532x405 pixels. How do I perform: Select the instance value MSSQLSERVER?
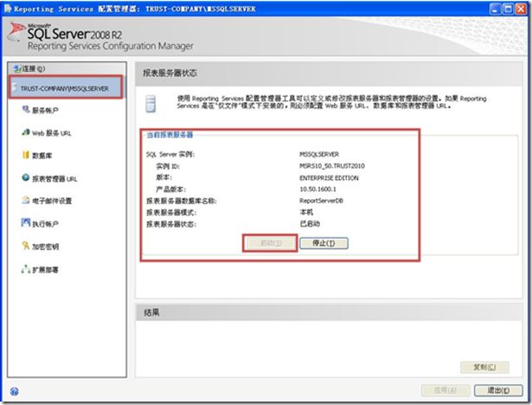(319, 154)
